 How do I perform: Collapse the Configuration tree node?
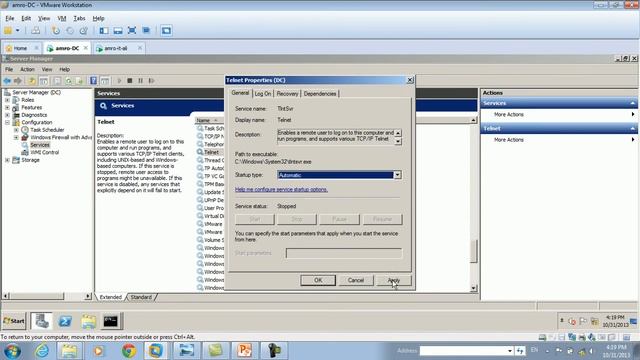(x=7, y=122)
